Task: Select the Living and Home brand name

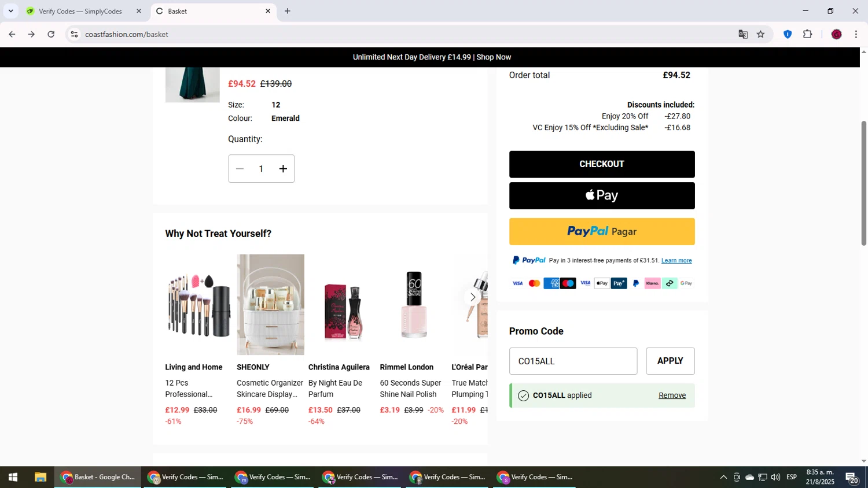Action: [x=194, y=367]
